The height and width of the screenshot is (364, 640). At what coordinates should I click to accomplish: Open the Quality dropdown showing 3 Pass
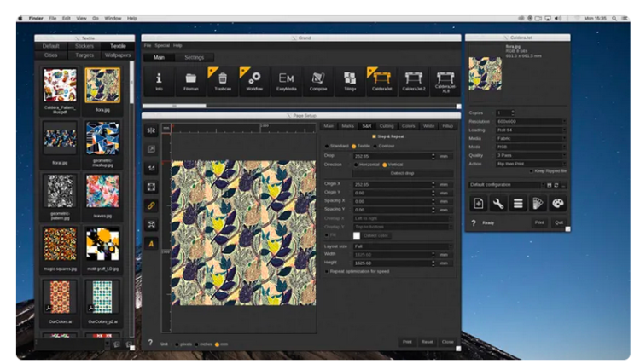531,155
